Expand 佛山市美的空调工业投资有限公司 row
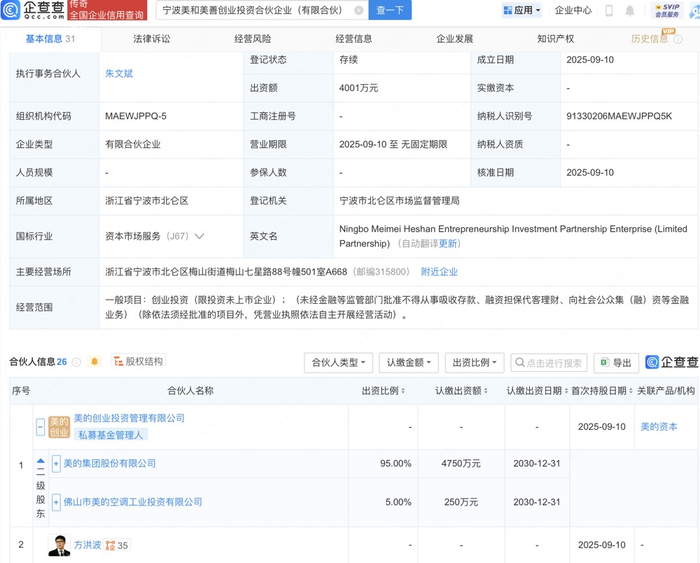 [x=56, y=502]
